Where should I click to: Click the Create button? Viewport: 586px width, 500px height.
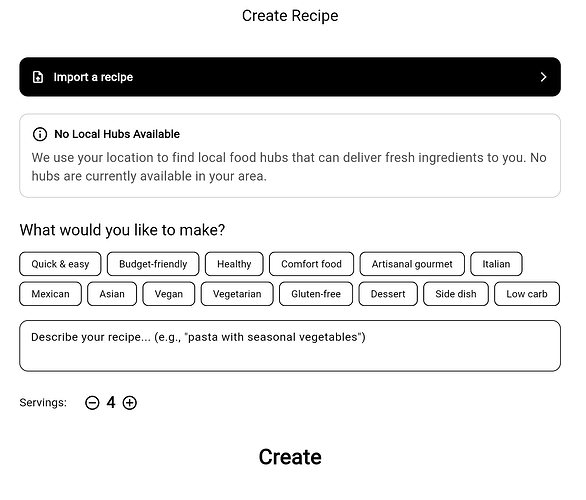click(290, 457)
